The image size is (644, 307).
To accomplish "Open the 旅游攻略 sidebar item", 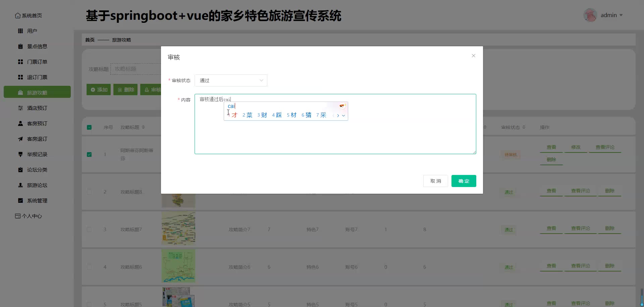I will coord(37,93).
